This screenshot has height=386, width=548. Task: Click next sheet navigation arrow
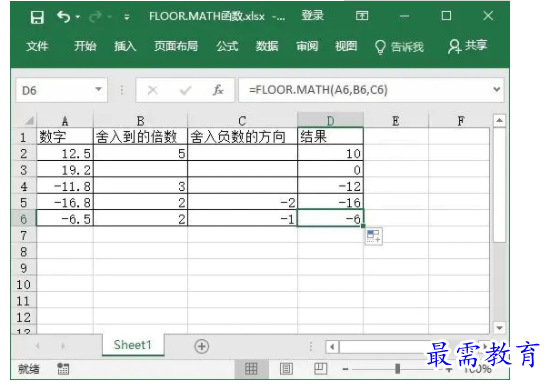click(x=63, y=346)
